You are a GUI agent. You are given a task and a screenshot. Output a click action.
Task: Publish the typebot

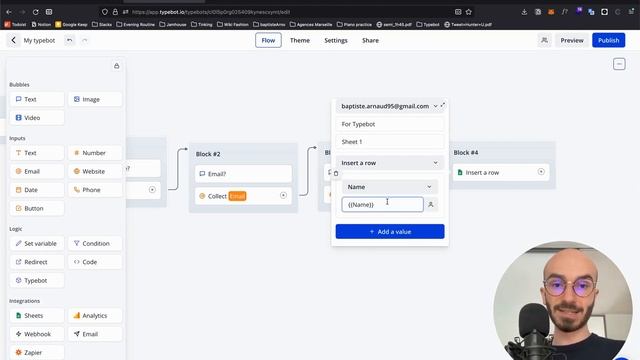609,40
